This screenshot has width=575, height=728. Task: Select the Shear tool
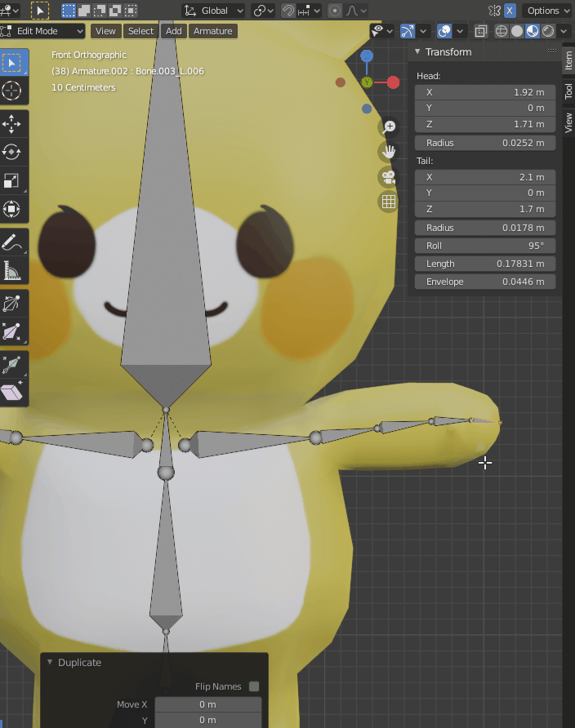pos(11,393)
